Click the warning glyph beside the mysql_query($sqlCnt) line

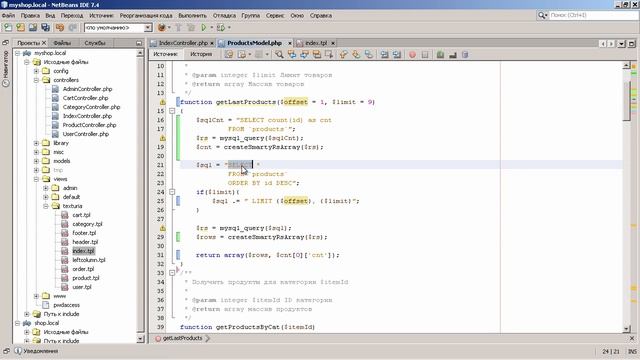click(162, 138)
